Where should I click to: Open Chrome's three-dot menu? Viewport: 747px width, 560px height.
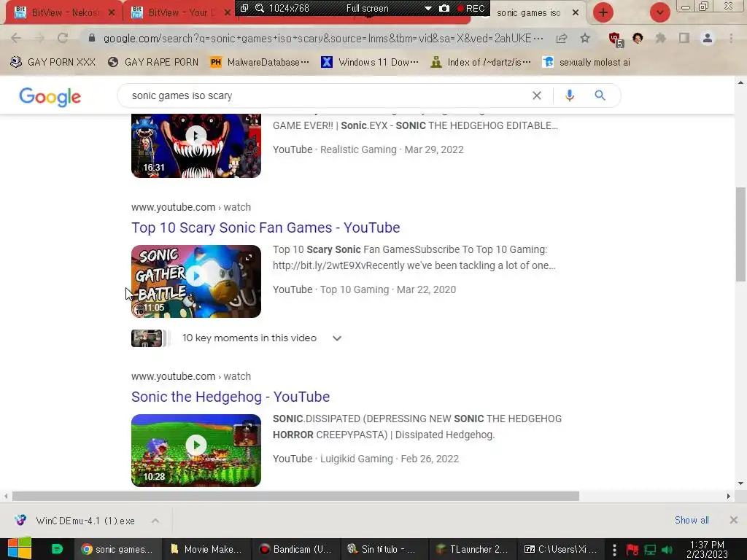point(731,38)
